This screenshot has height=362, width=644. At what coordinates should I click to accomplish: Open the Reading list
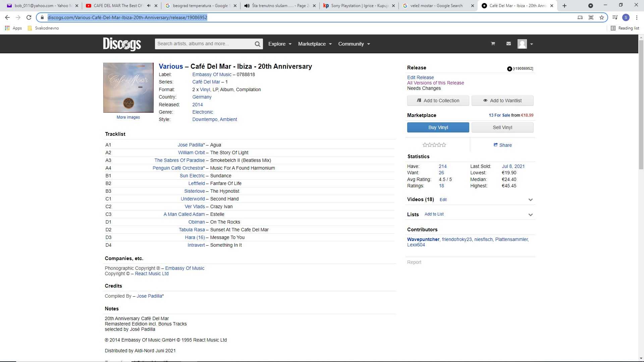(x=625, y=28)
